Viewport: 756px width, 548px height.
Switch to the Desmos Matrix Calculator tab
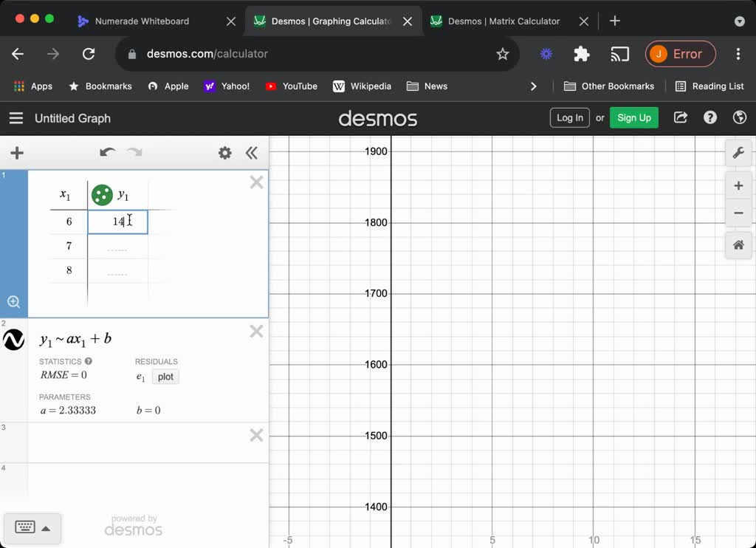[x=504, y=21]
